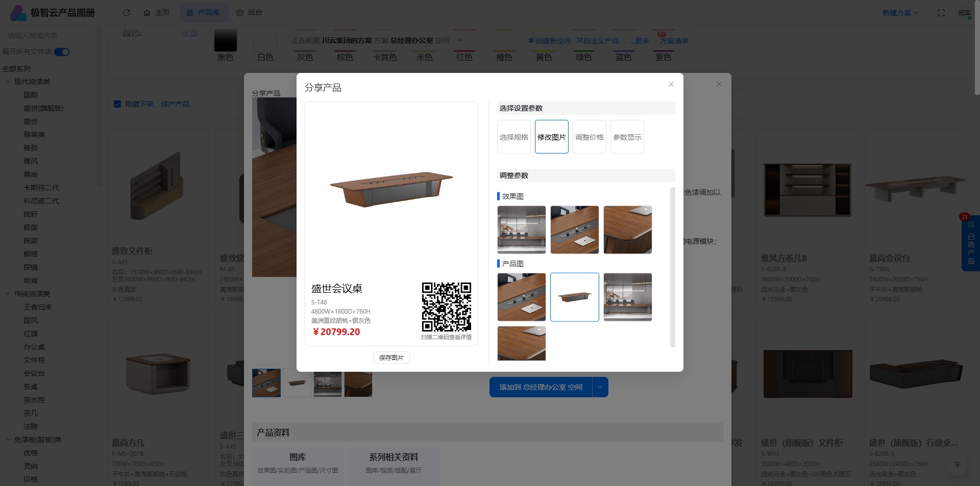Image resolution: width=980 pixels, height=486 pixels.
Task: Collapse the 传统油漆类 tree folder
Action: [x=8, y=294]
